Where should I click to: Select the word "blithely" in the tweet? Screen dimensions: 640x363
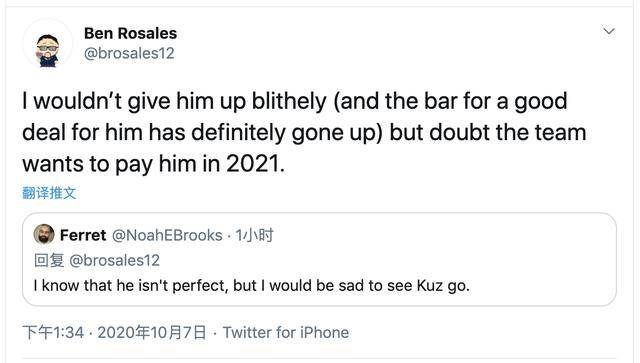tap(289, 101)
